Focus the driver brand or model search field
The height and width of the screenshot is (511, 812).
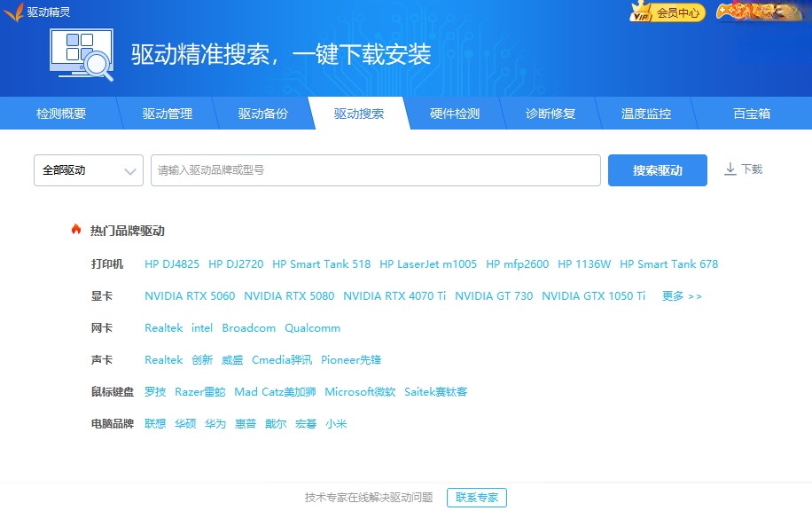pos(376,170)
